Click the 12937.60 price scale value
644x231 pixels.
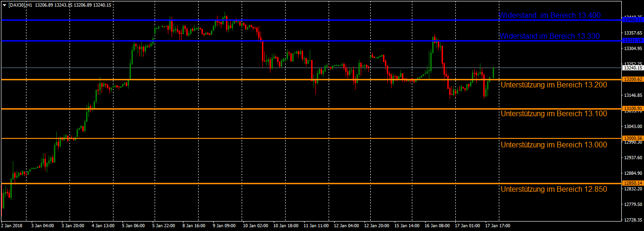[x=634, y=158]
